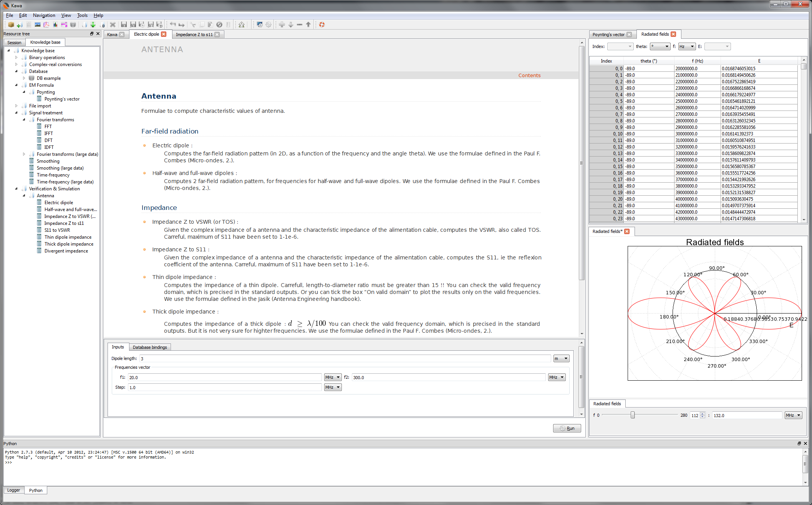Screen dimensions: 812x505
Task: Close the Poynting's vector tab
Action: (629, 35)
